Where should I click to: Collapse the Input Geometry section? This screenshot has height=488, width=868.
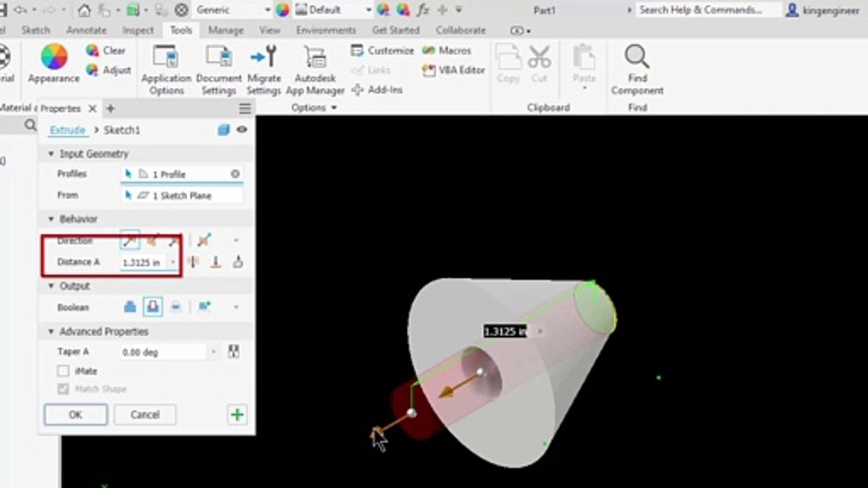coord(51,154)
